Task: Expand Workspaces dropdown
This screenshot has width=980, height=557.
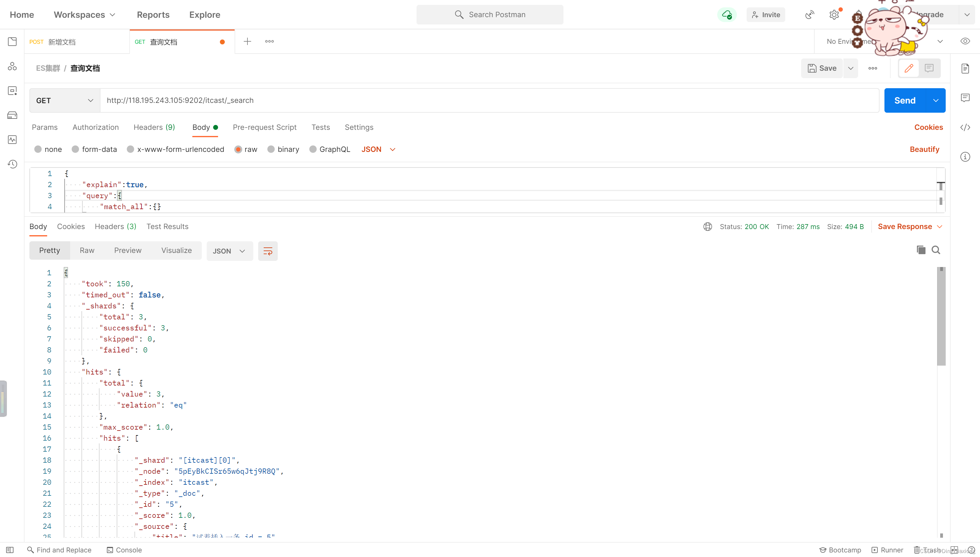Action: (84, 14)
